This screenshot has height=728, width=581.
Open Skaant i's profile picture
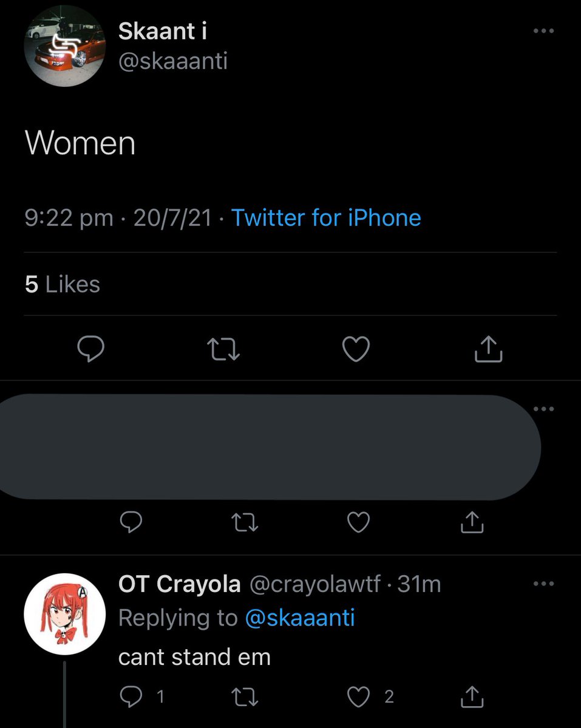[x=66, y=47]
